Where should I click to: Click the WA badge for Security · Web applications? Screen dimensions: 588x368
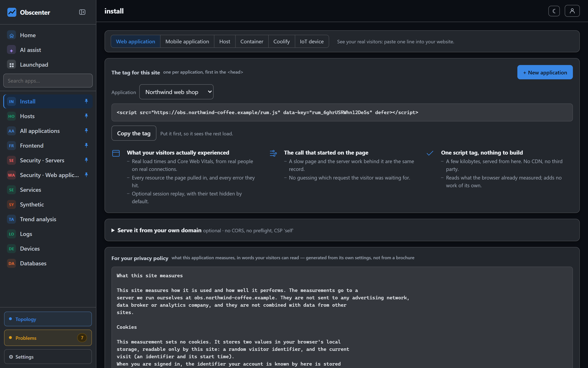[x=11, y=175]
